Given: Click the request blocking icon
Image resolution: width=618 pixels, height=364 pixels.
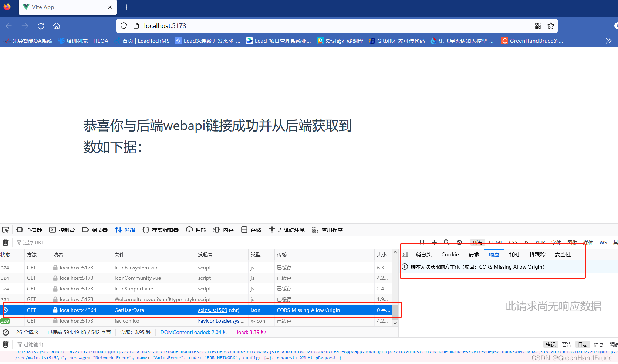Looking at the screenshot, I should pos(459,242).
